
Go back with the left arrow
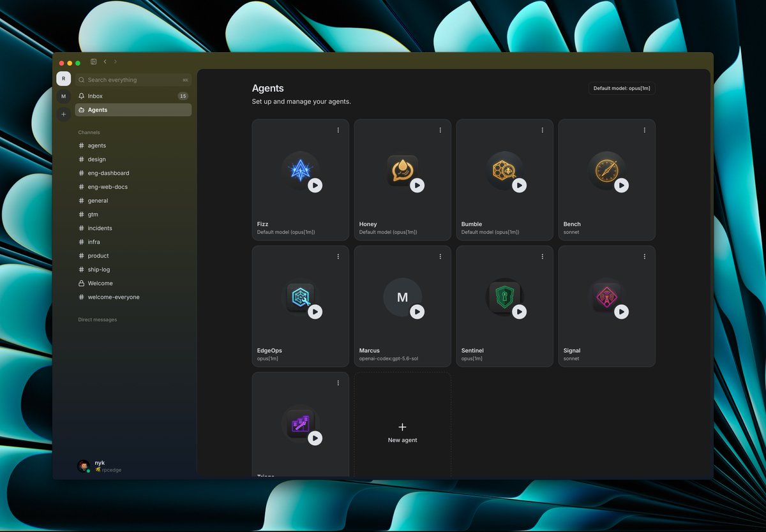pos(105,62)
